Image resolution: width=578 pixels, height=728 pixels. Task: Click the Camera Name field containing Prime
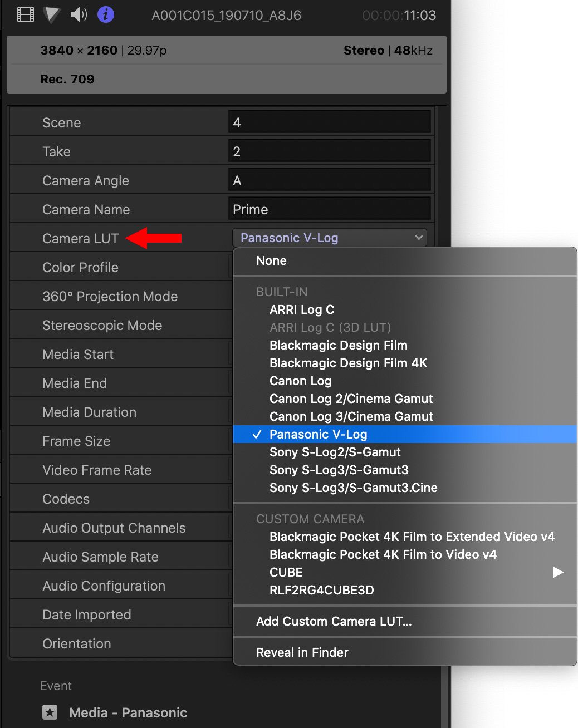329,209
